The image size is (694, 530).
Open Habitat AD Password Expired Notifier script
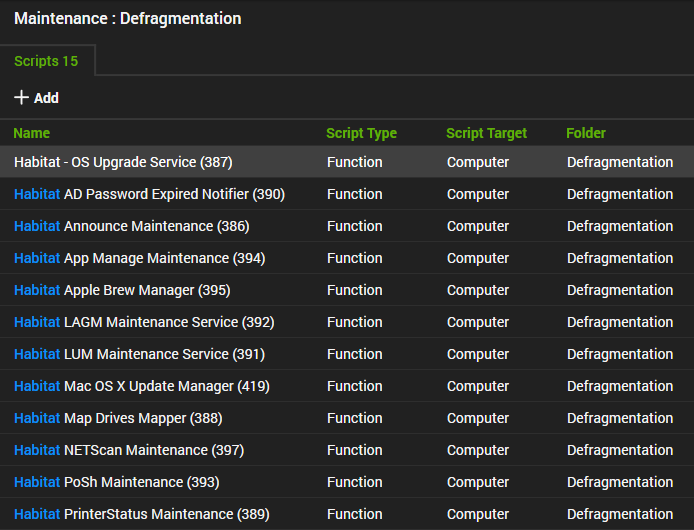[x=149, y=194]
